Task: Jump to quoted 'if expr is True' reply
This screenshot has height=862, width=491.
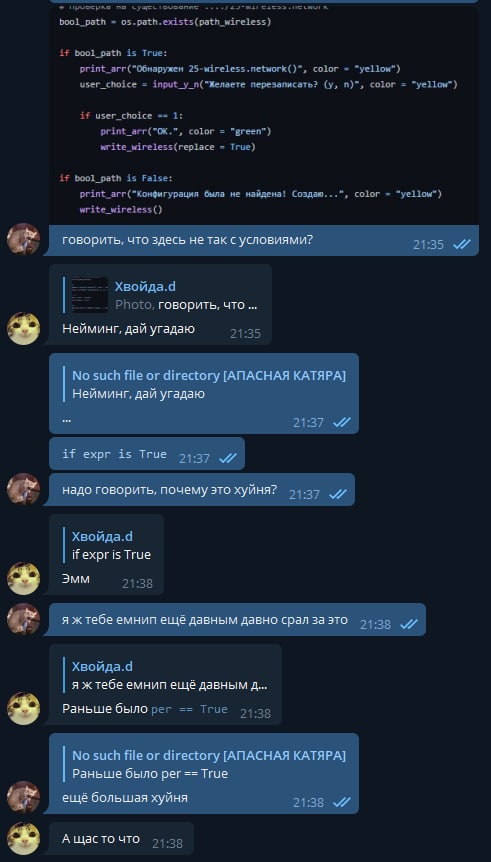Action: (111, 546)
